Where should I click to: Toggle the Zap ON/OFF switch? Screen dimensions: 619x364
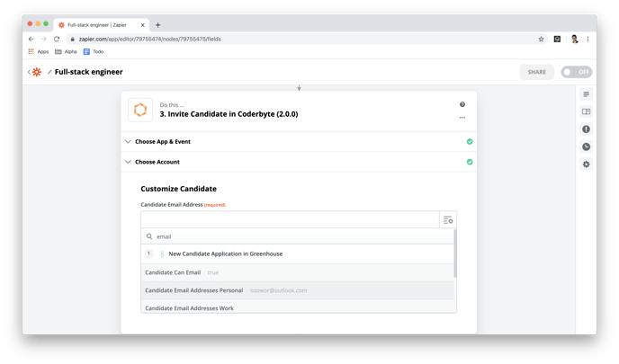coord(577,72)
